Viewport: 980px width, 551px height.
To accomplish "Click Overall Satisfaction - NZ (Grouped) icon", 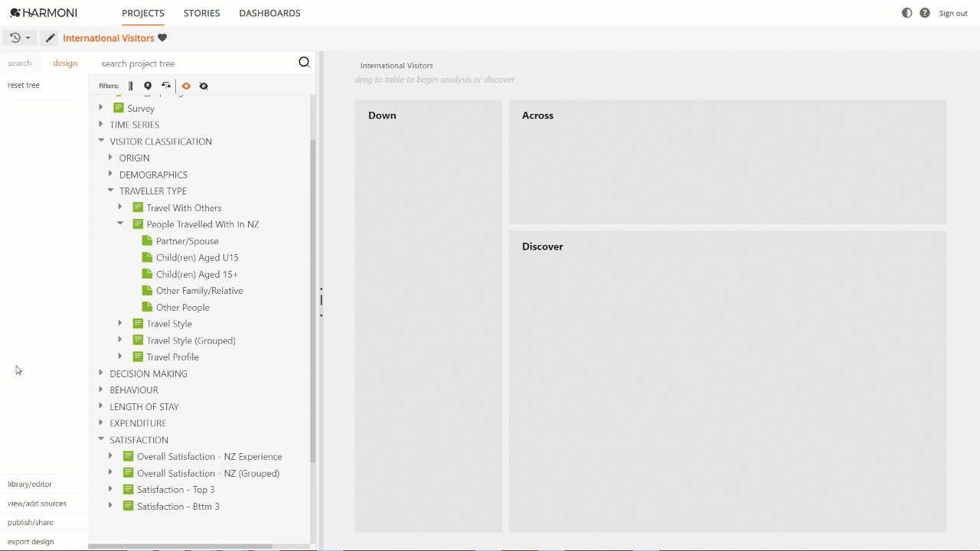I will (x=129, y=473).
